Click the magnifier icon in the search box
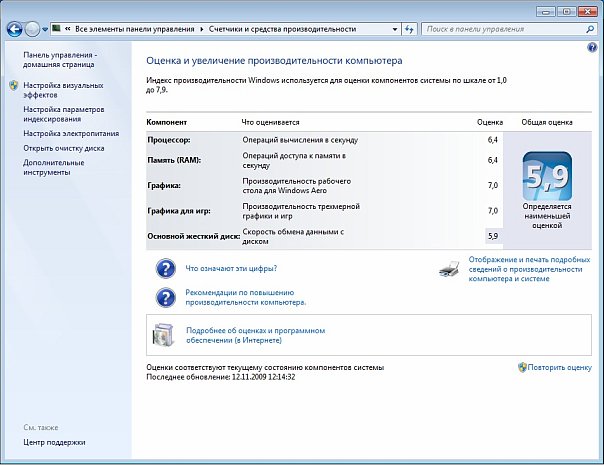Image resolution: width=604 pixels, height=465 pixels. (x=590, y=30)
